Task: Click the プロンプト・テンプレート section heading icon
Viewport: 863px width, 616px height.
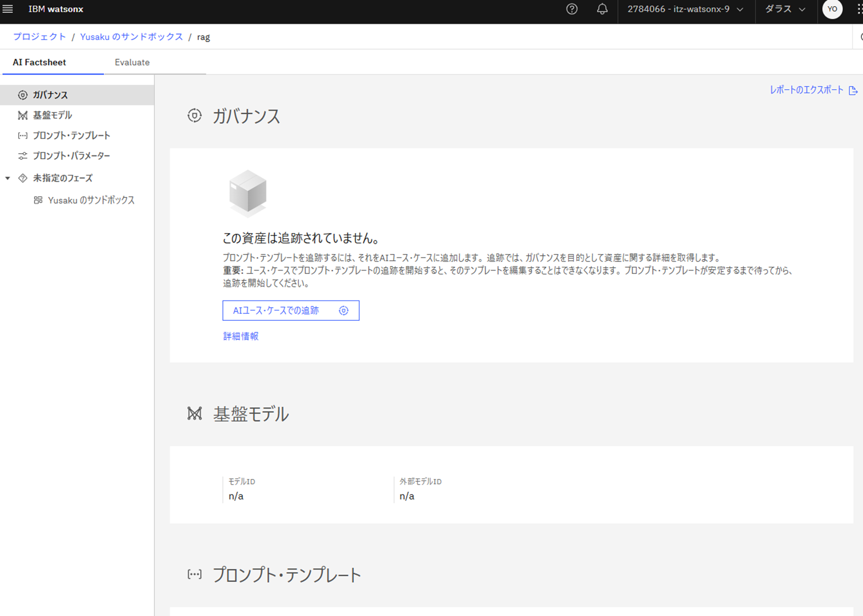Action: click(x=194, y=574)
